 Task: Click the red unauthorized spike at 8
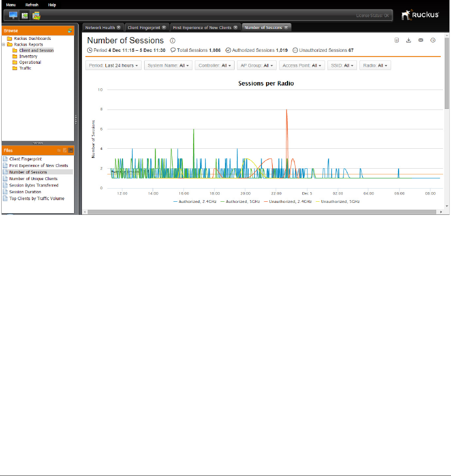coord(286,110)
